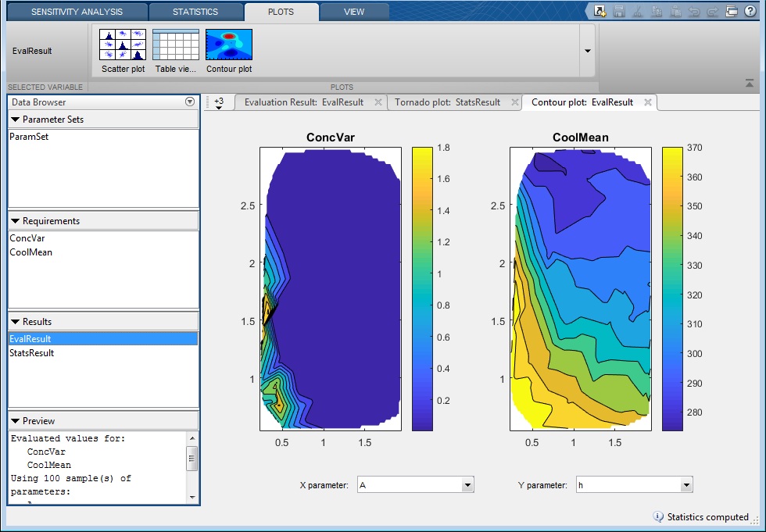Click the switch windows icon
766x532 pixels.
(x=731, y=12)
